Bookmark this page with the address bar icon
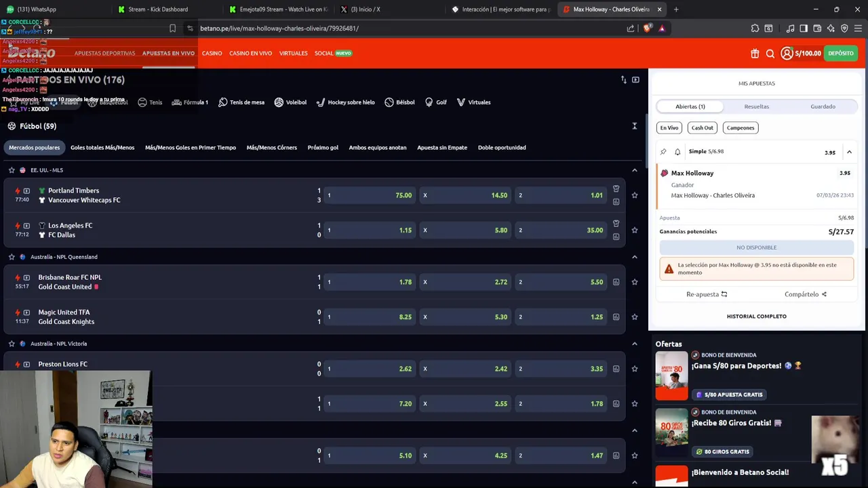The image size is (868, 488). [x=172, y=28]
